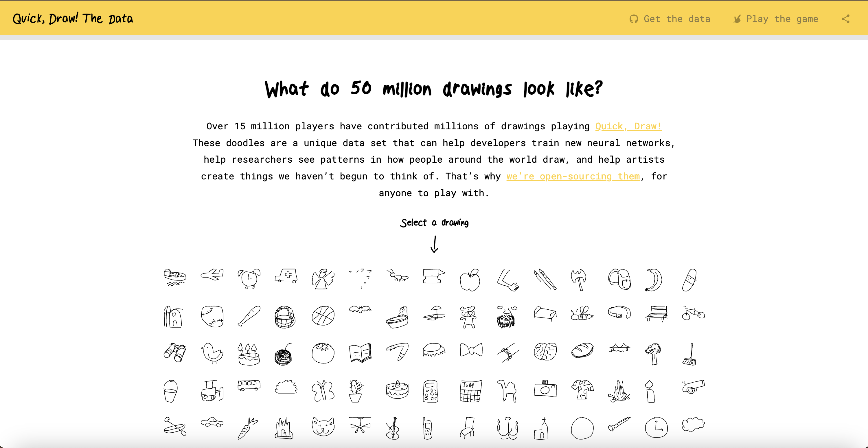Screen dimensions: 868x448
Task: Open the Quick, Draw! hyperlink
Action: tap(628, 126)
